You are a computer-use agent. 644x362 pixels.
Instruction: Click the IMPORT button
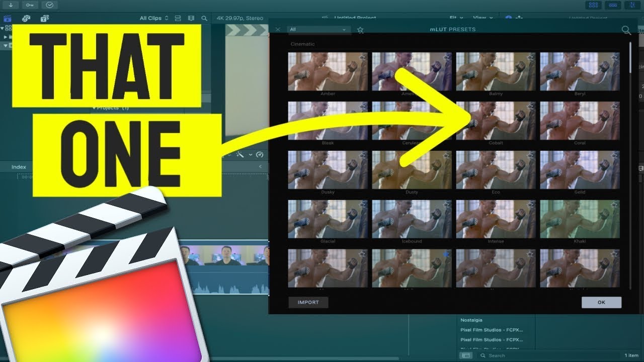tap(308, 302)
